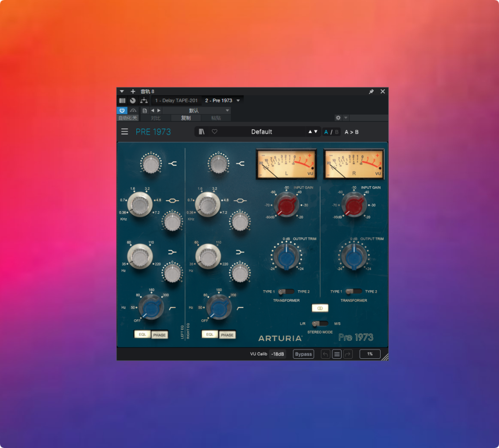Screen dimensions: 499x448
Task: Switch to settings slot A
Action: (x=326, y=132)
